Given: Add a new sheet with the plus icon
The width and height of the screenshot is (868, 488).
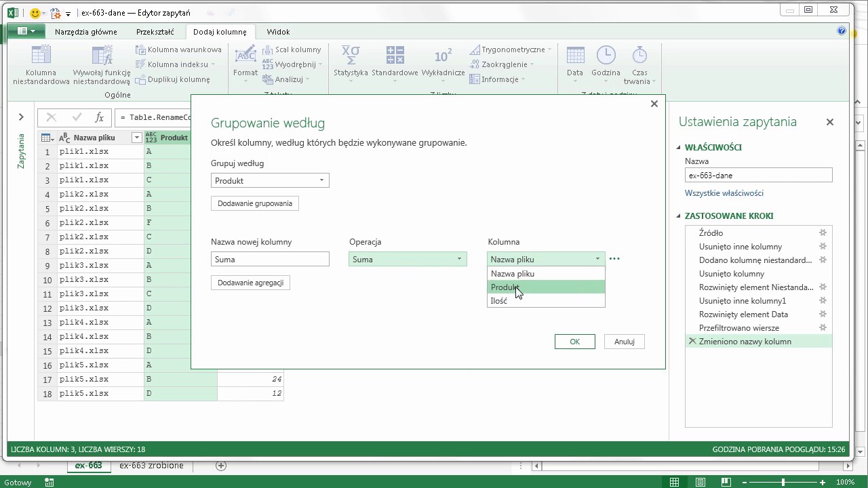Looking at the screenshot, I should 220,466.
